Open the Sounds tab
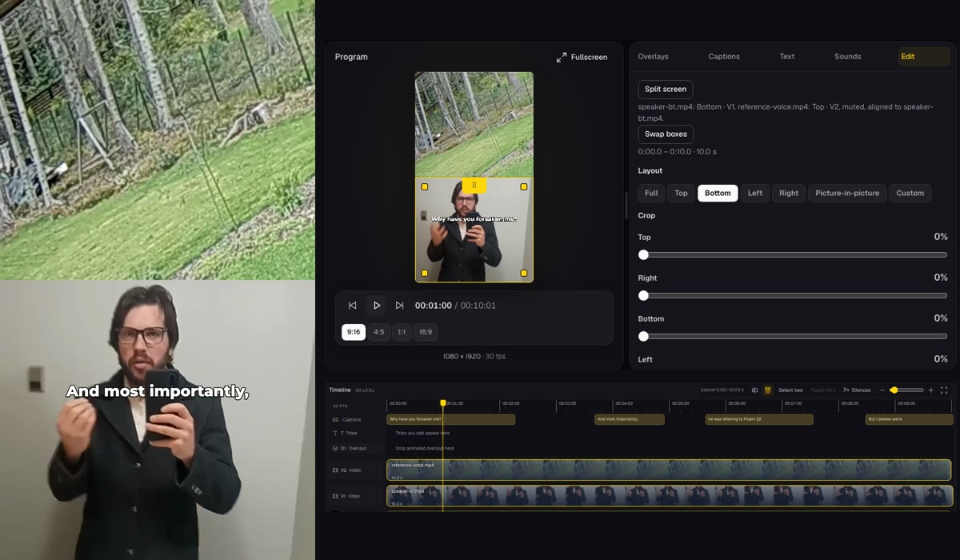 pos(847,57)
